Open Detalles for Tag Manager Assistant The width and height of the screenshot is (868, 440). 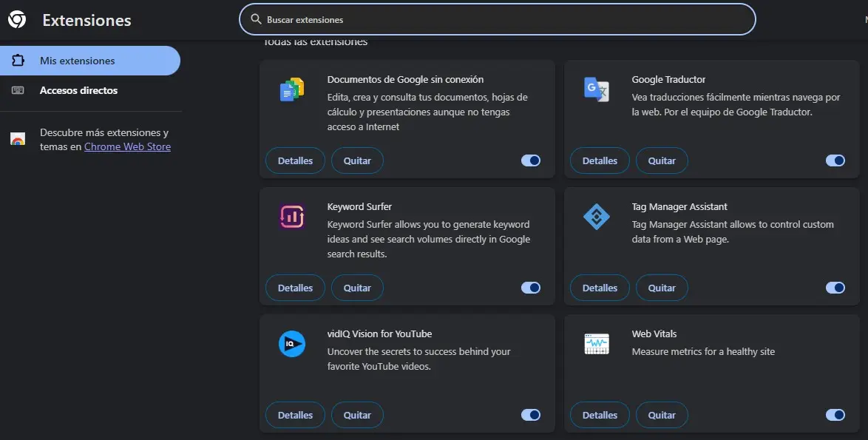coord(600,288)
